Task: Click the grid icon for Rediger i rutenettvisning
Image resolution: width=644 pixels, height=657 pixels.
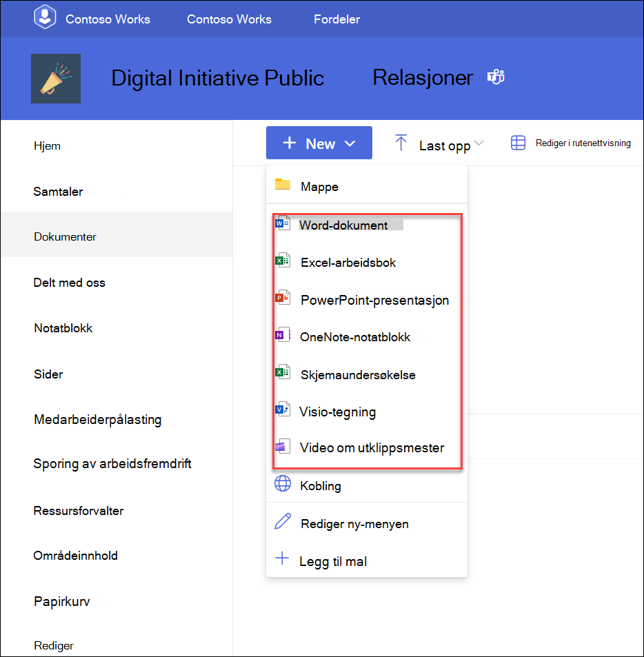Action: (x=518, y=143)
